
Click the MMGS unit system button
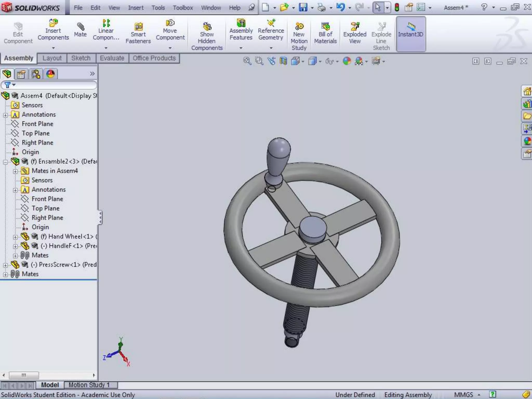[x=464, y=395]
